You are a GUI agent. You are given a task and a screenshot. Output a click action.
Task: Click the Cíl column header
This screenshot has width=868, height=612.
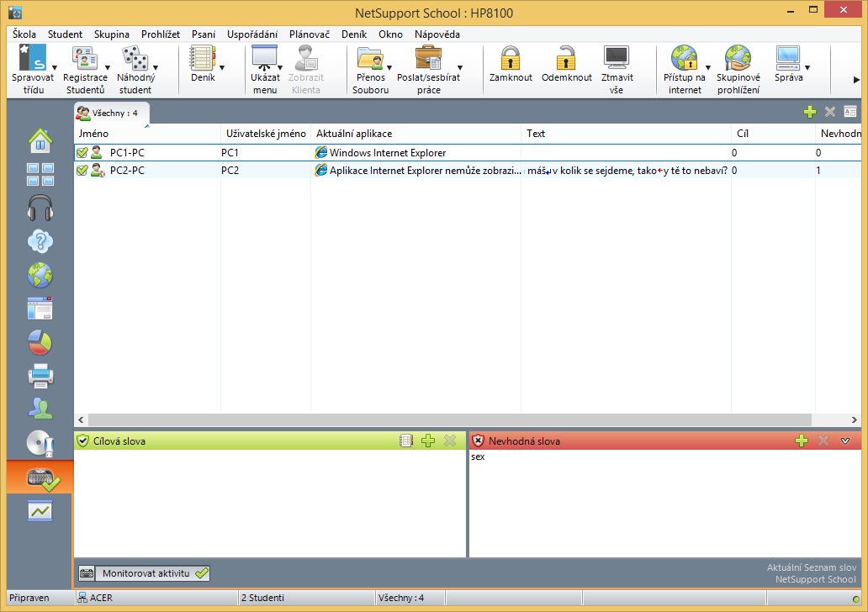pos(773,134)
